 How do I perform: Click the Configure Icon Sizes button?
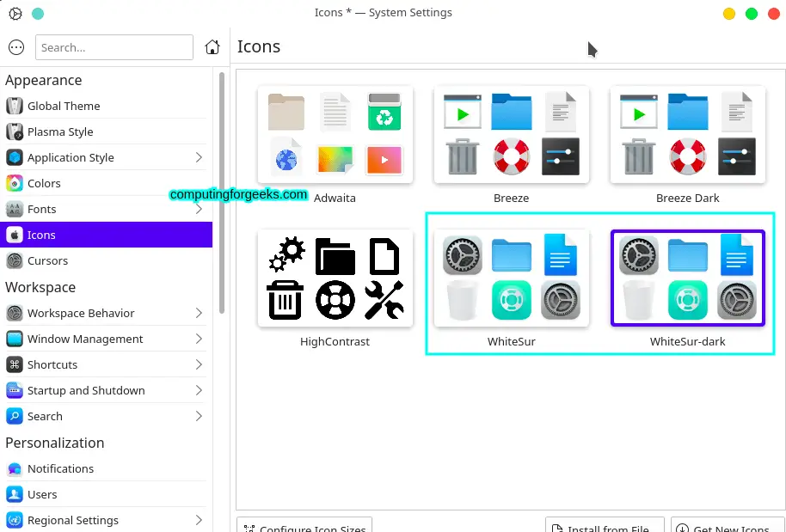(x=304, y=525)
